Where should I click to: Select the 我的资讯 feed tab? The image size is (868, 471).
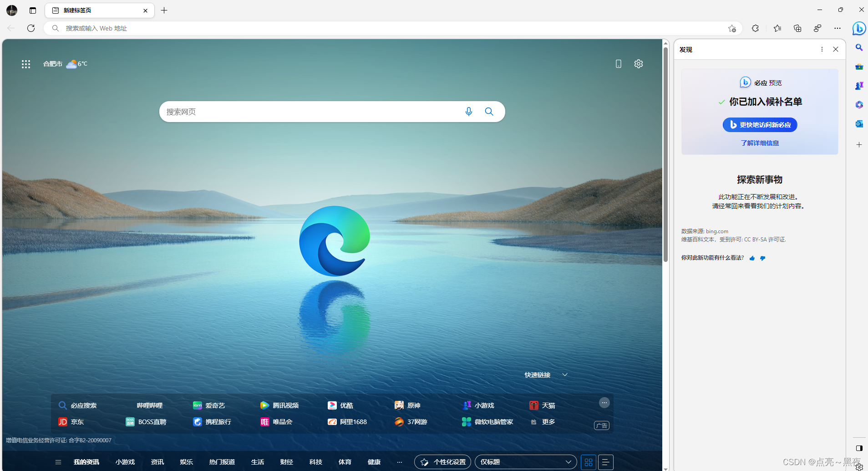pos(86,462)
